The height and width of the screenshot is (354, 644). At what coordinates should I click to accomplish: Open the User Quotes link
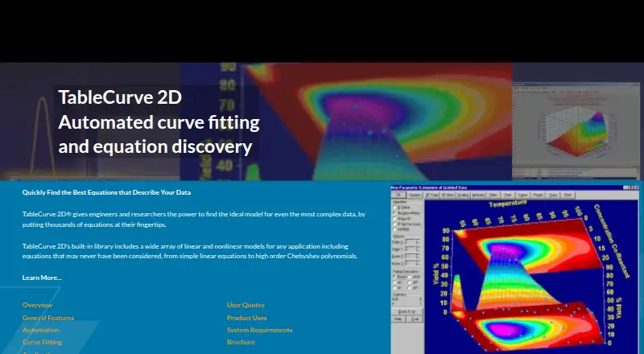click(246, 305)
